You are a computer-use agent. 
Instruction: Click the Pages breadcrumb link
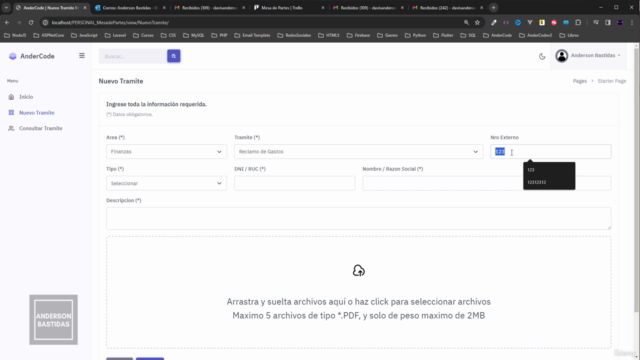pos(580,81)
